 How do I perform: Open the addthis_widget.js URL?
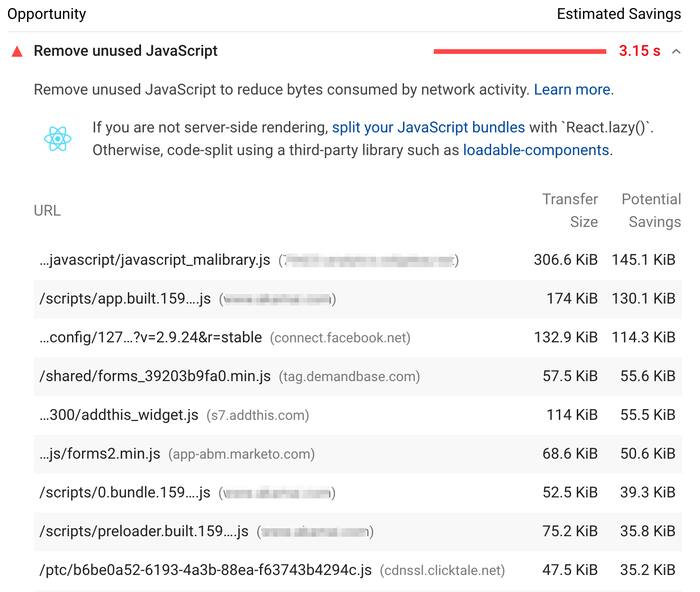tap(119, 414)
